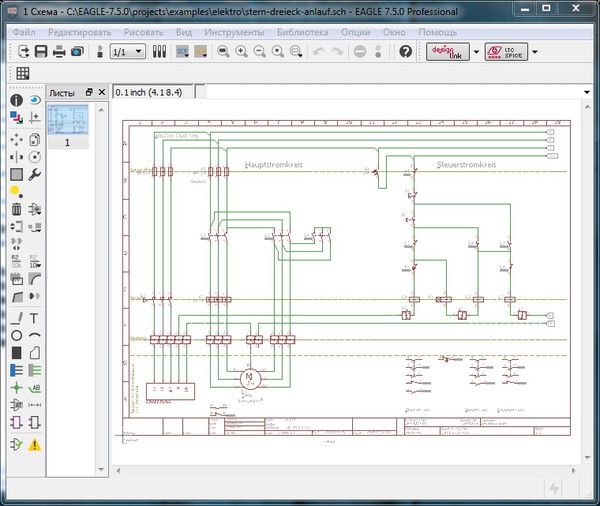Choose the Text tool
Viewport: 600px width, 506px height.
point(35,317)
